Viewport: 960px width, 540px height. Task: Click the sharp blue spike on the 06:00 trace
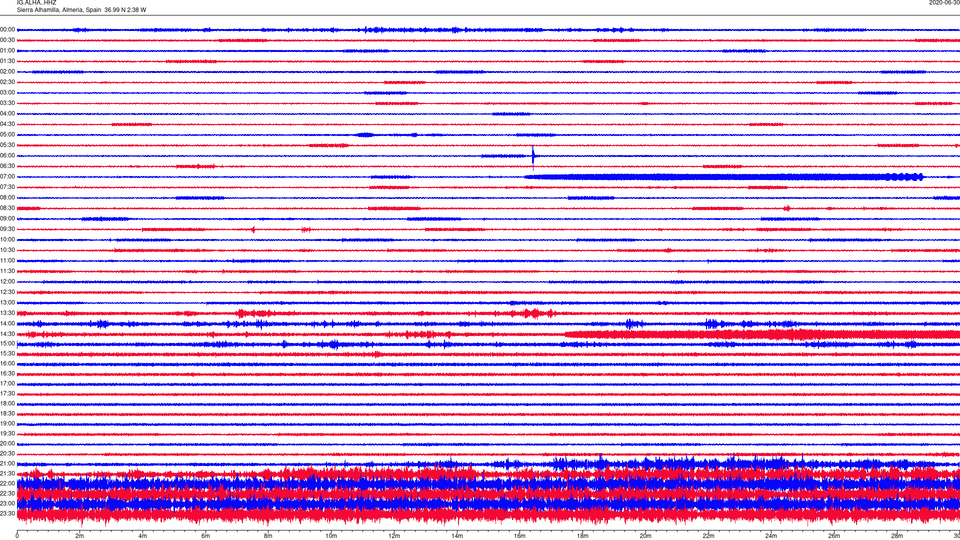coord(533,156)
